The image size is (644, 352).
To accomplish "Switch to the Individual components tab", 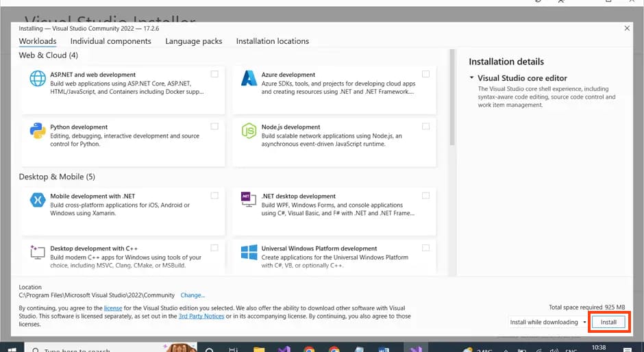I will click(110, 41).
